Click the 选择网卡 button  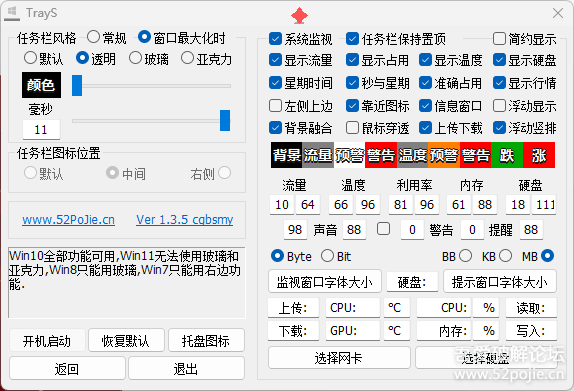[339, 358]
